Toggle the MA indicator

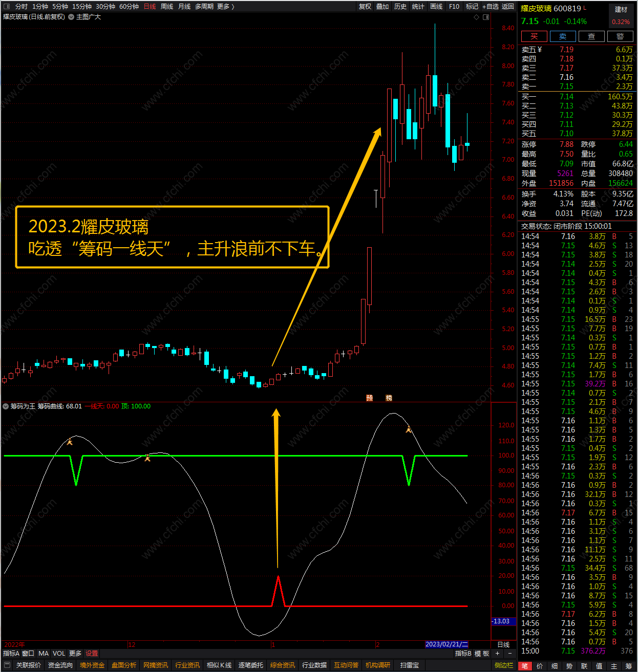tap(44, 654)
